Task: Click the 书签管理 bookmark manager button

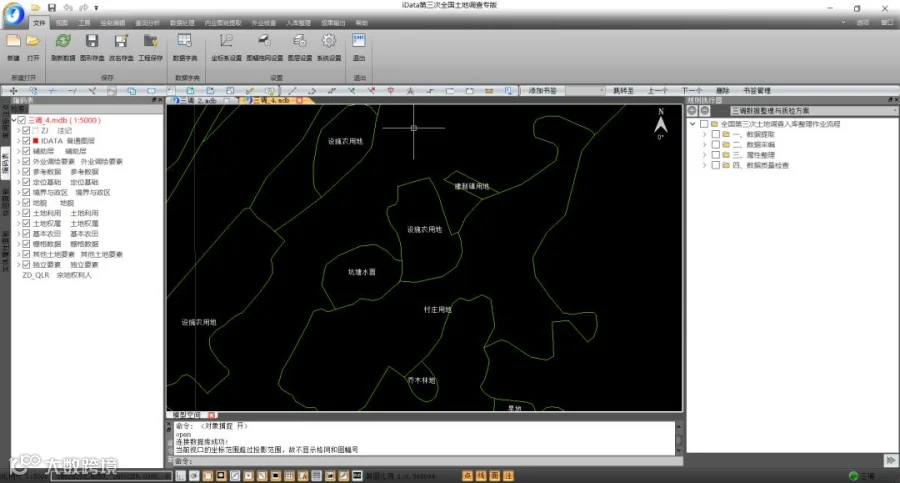Action: click(757, 91)
